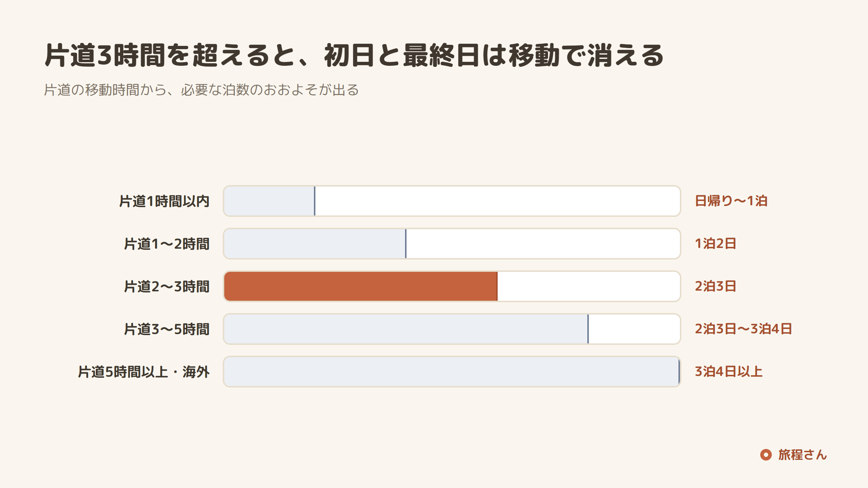Viewport: 868px width, 488px height.
Task: Click the 片道3〜5時間 bar marker line
Action: click(x=588, y=329)
